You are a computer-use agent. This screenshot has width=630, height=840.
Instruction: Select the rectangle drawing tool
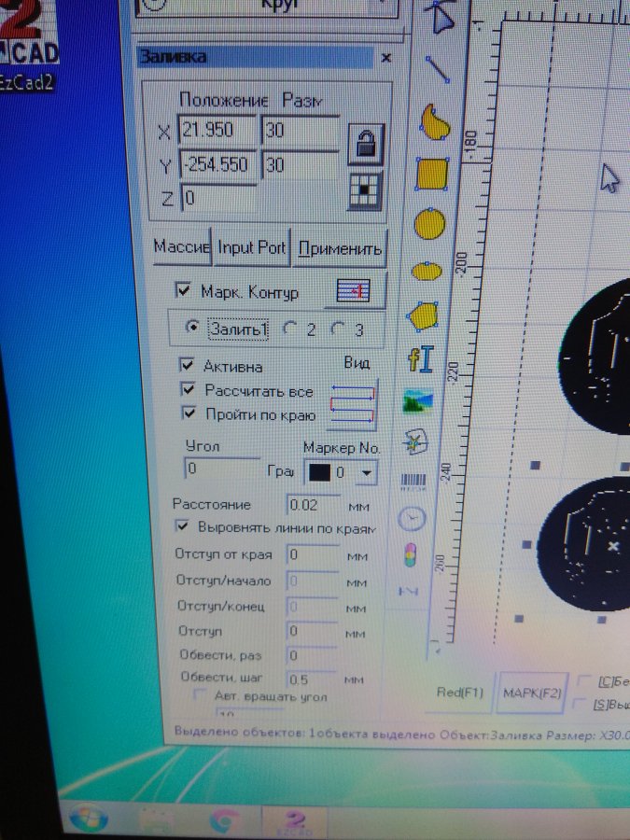(431, 173)
